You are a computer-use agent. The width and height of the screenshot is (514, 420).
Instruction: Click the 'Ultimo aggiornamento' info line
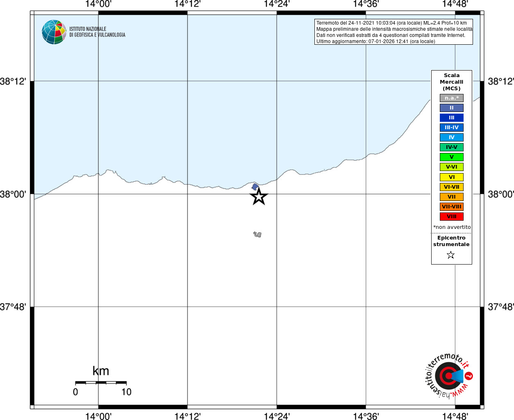376,41
